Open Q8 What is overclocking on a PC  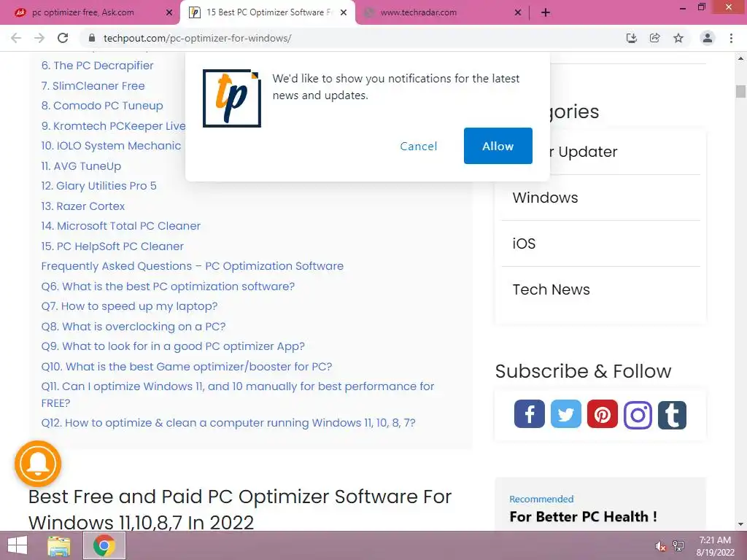tap(134, 326)
